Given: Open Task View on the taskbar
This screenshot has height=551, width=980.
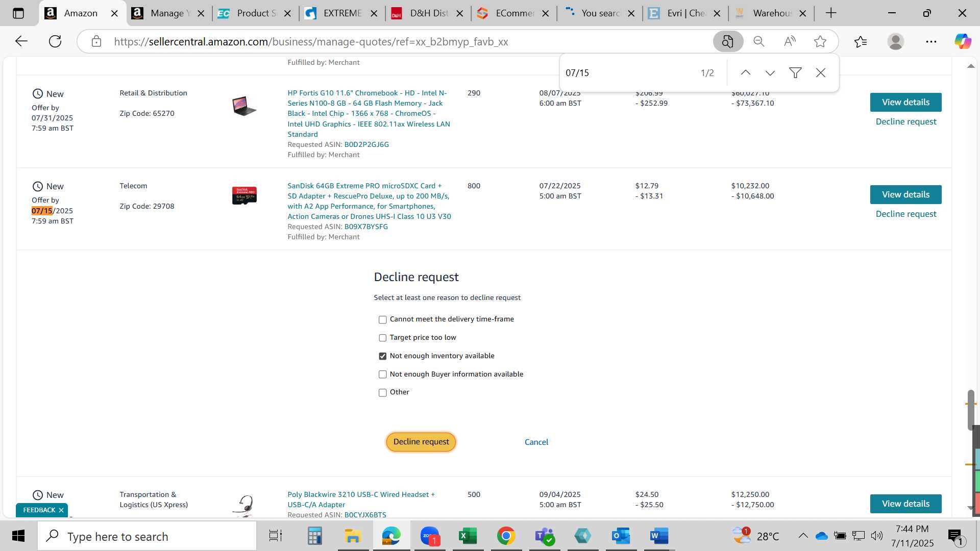Looking at the screenshot, I should [x=276, y=536].
